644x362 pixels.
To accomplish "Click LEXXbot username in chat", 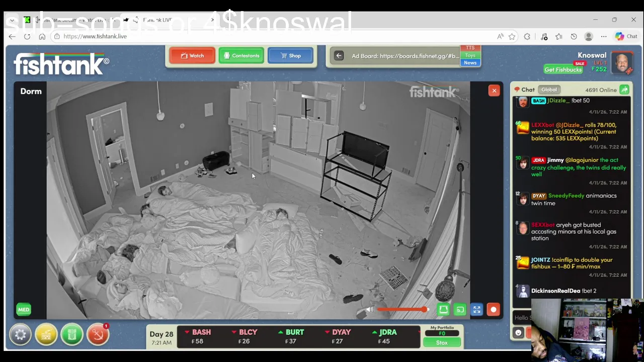I will pos(542,125).
